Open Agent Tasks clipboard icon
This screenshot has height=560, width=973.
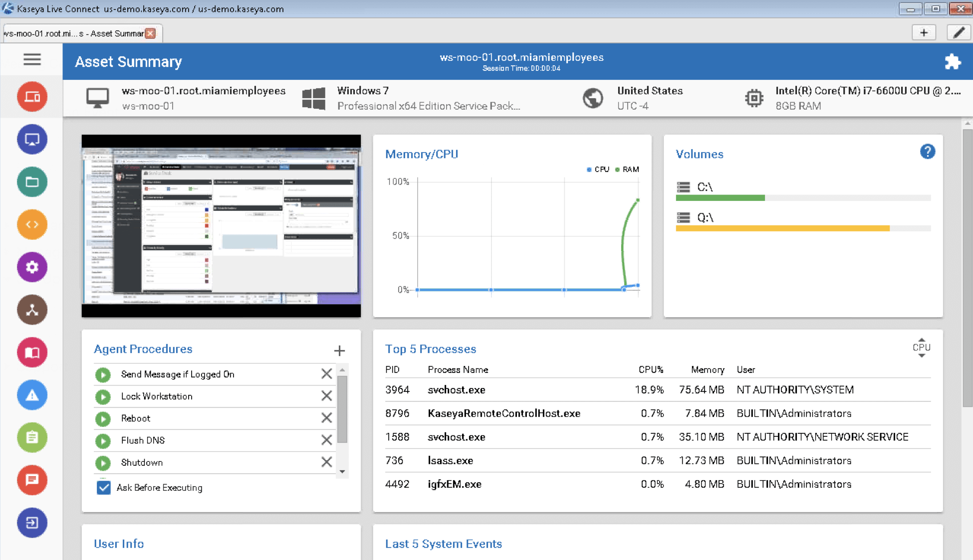coord(31,437)
